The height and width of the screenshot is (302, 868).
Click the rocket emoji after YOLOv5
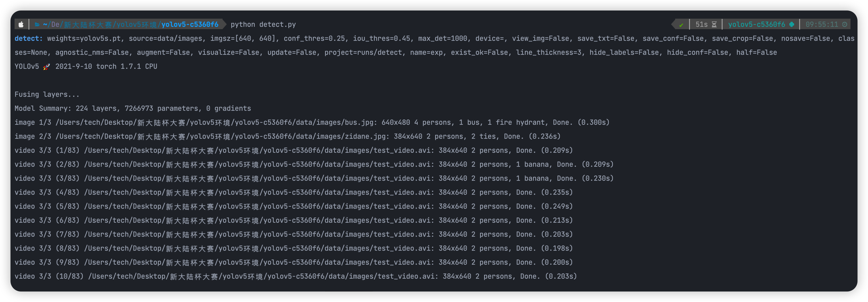point(47,66)
